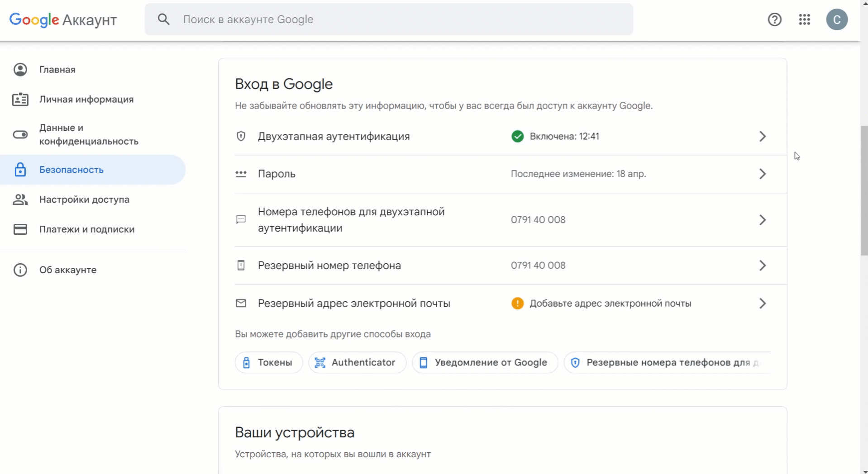
Task: Open the Пароль row
Action: (510, 174)
